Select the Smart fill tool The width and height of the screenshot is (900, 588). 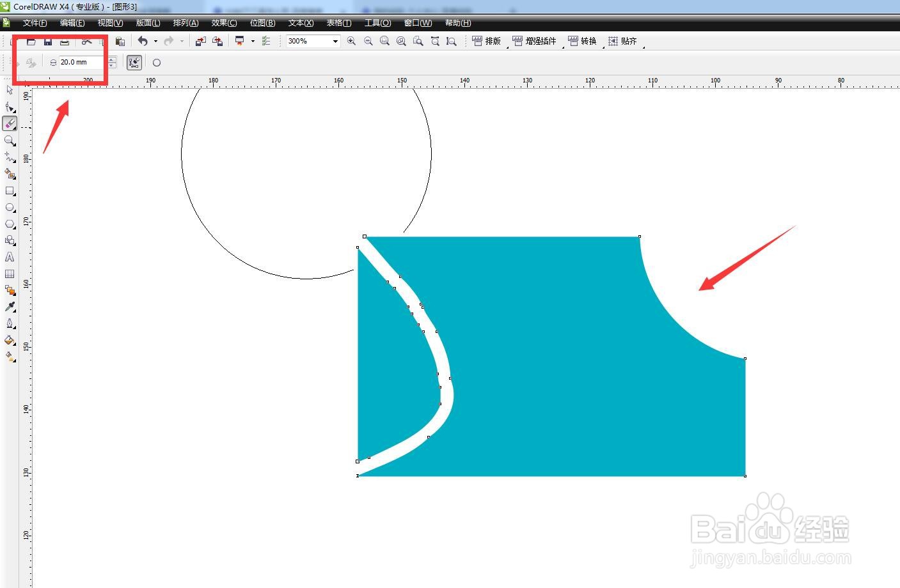tap(10, 173)
